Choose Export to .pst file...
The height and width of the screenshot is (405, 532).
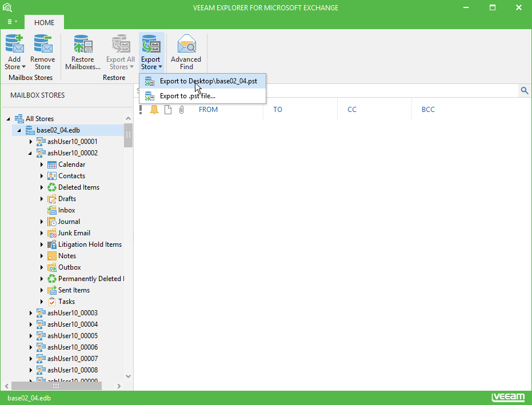click(x=202, y=96)
